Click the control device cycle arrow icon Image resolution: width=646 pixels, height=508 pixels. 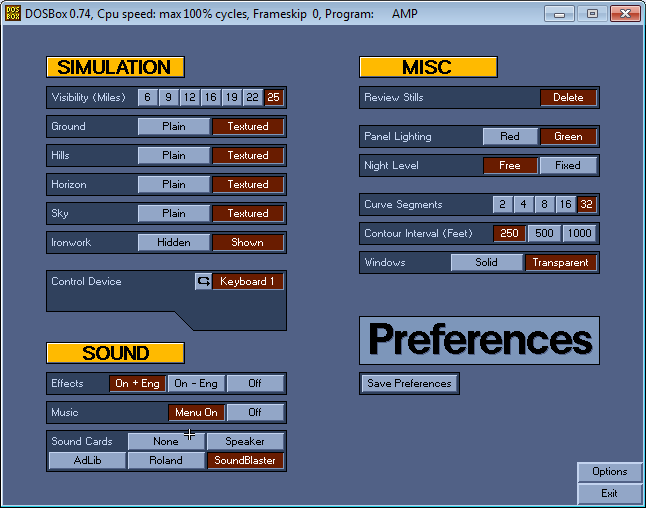(x=203, y=282)
